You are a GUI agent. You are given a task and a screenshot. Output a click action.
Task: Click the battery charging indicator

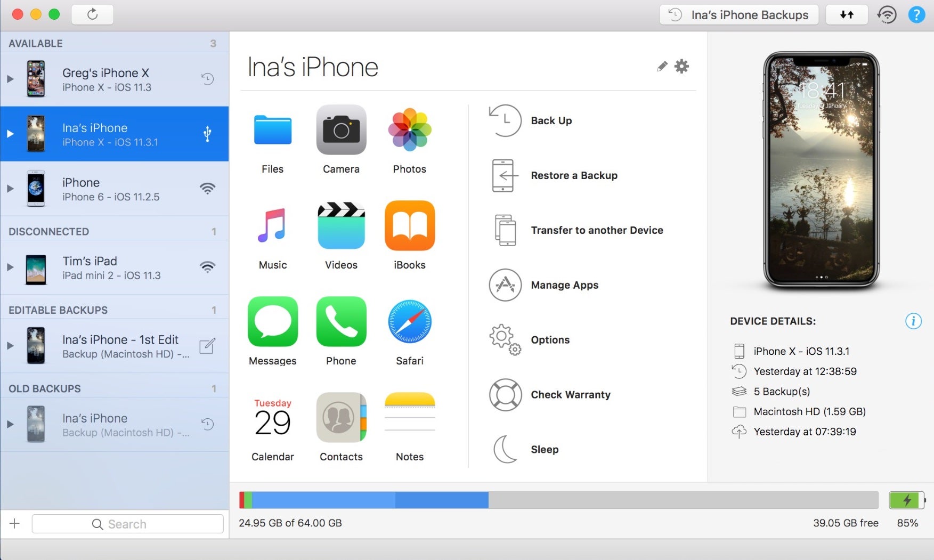(907, 500)
